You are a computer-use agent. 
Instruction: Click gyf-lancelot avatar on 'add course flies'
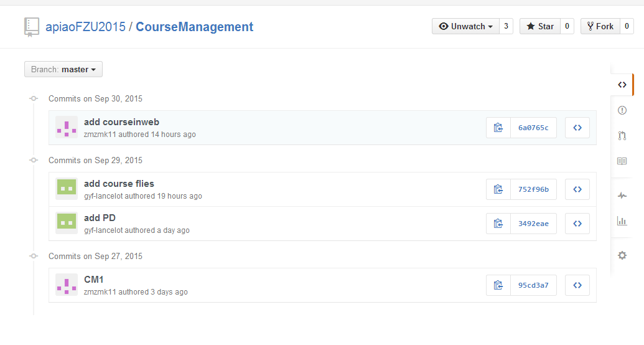tap(67, 189)
